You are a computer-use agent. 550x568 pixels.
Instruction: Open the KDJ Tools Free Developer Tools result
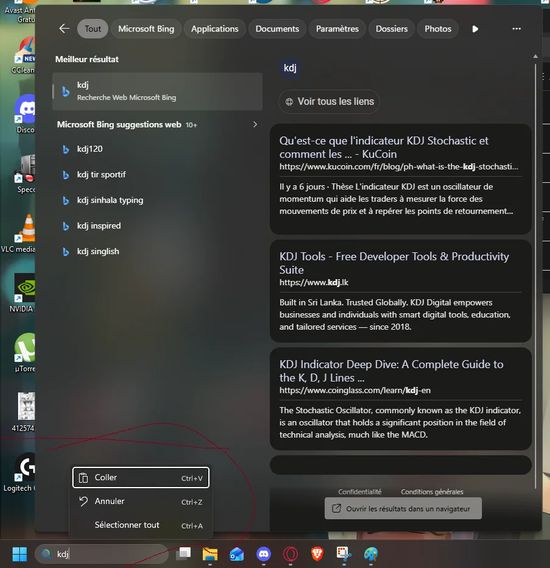pos(394,263)
